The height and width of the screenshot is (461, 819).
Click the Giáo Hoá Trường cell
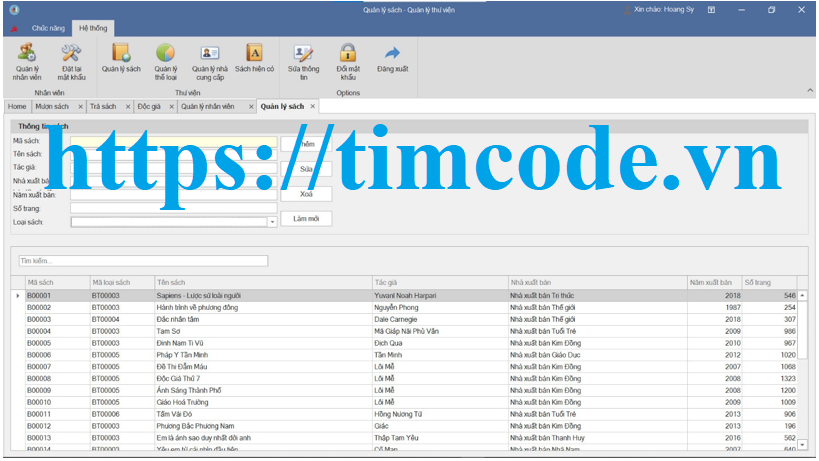tap(263, 403)
